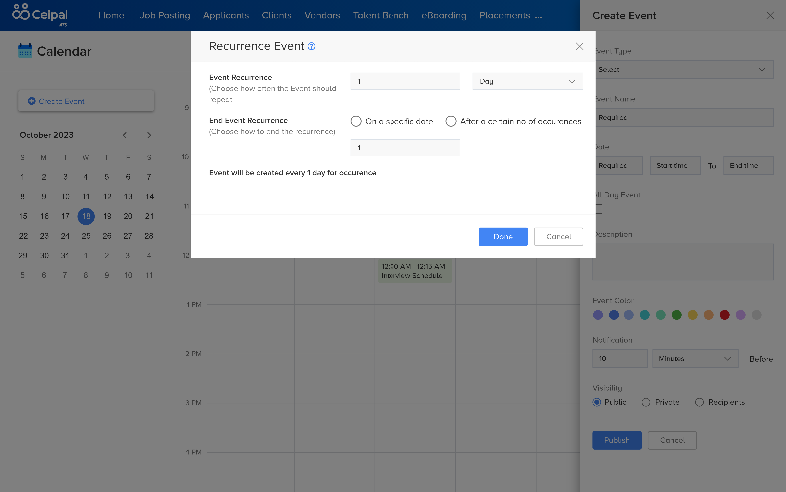
Task: Select October 14 in mini calendar
Action: 149,197
